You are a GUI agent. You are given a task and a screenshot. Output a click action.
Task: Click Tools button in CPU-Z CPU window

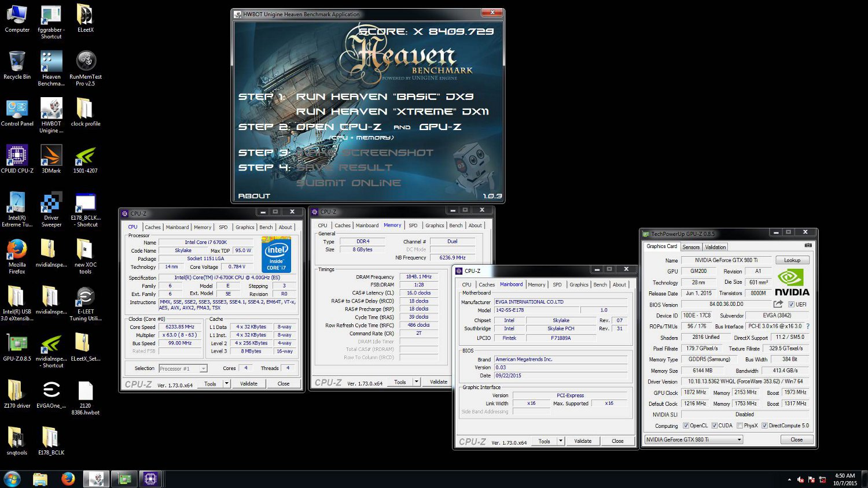pyautogui.click(x=210, y=383)
